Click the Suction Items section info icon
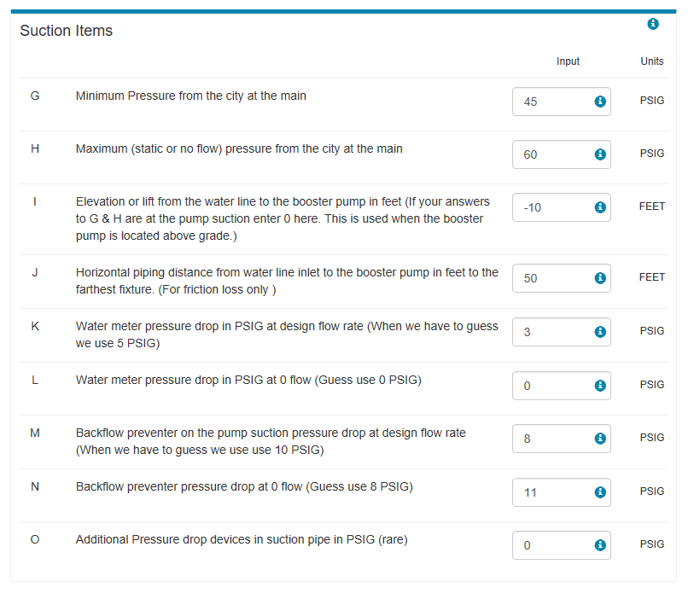The height and width of the screenshot is (599, 700). click(x=653, y=24)
